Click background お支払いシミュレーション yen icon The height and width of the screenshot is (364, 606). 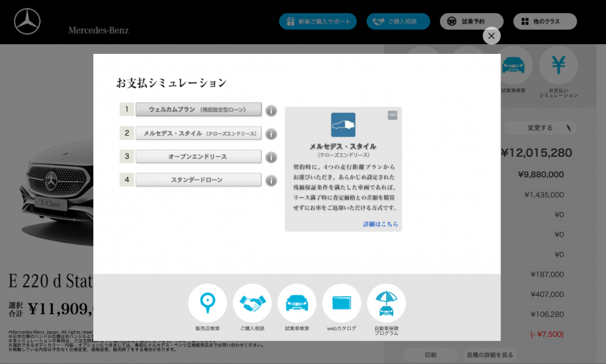point(559,65)
